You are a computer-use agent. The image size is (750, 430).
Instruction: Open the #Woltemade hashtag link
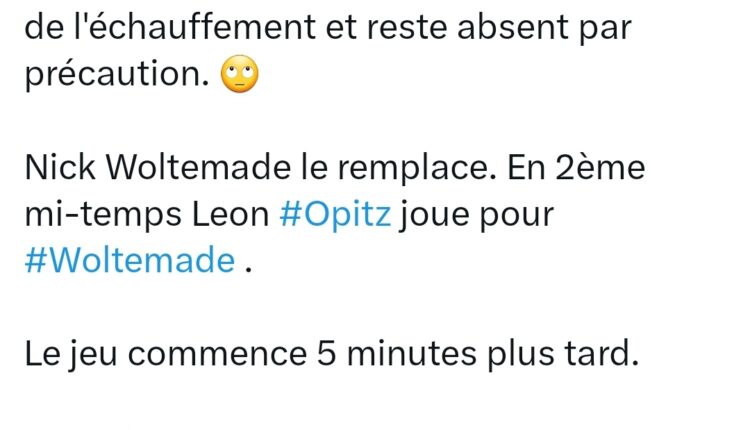pyautogui.click(x=130, y=260)
